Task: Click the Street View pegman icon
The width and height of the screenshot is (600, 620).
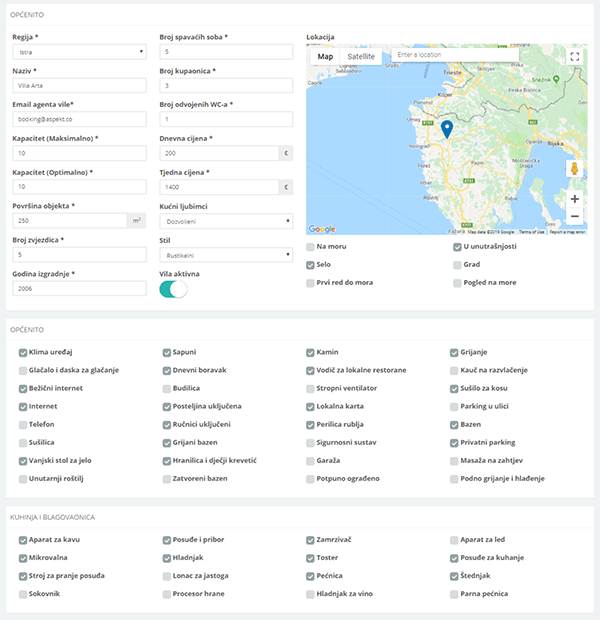Action: [574, 168]
